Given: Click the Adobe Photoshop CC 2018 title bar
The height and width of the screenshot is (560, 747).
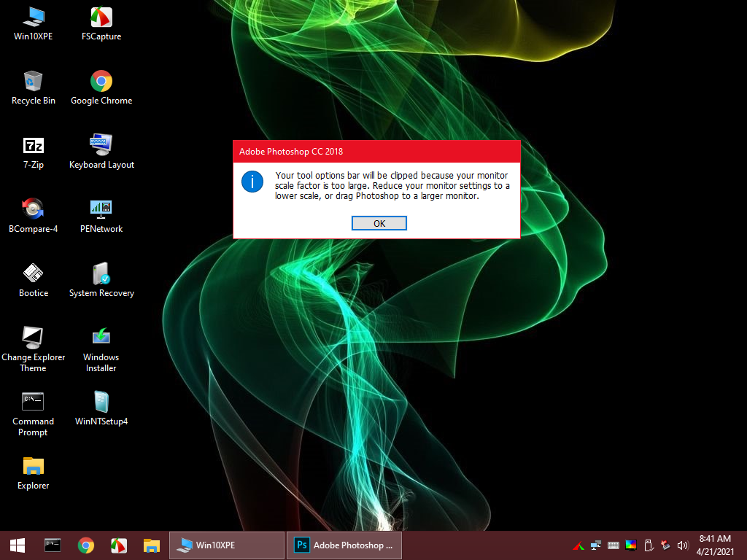Looking at the screenshot, I should tap(376, 152).
